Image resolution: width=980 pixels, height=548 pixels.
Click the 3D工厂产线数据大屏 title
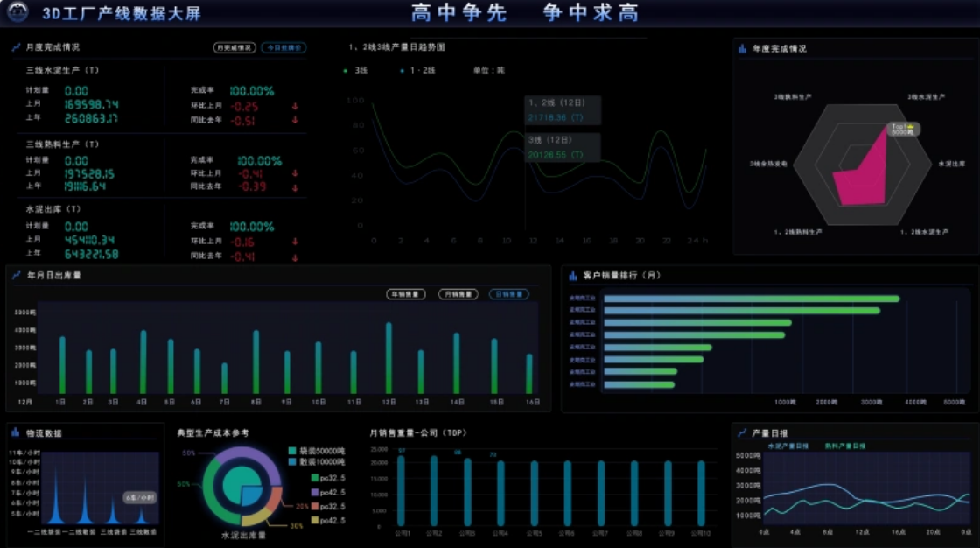pyautogui.click(x=122, y=13)
